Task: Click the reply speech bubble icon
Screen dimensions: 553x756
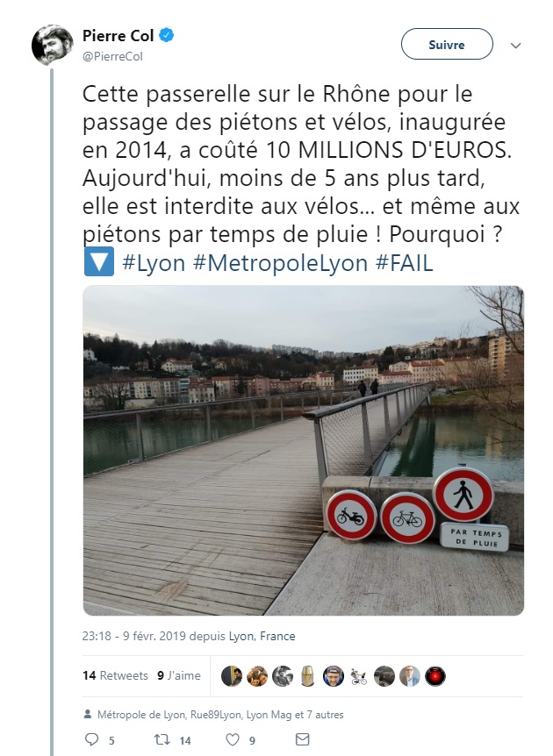Action: tap(91, 739)
